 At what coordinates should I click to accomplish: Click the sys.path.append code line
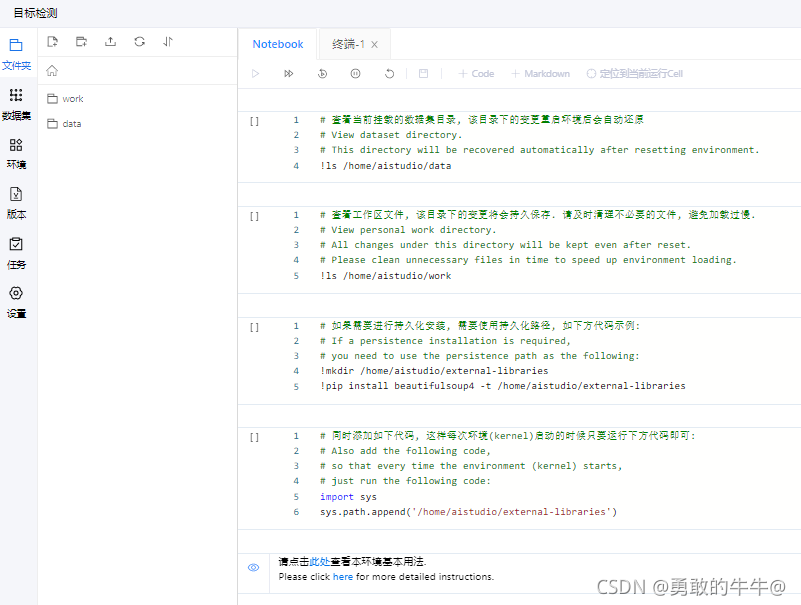(x=468, y=511)
